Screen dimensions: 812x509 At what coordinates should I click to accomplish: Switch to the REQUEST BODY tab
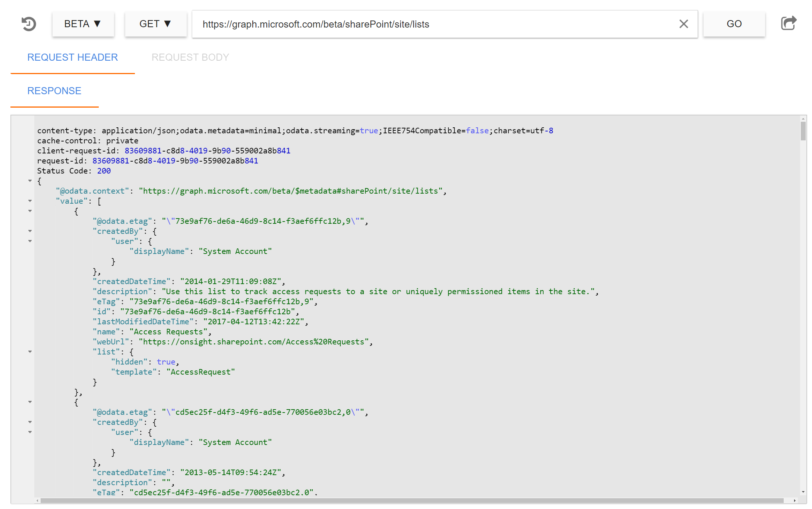(x=190, y=57)
